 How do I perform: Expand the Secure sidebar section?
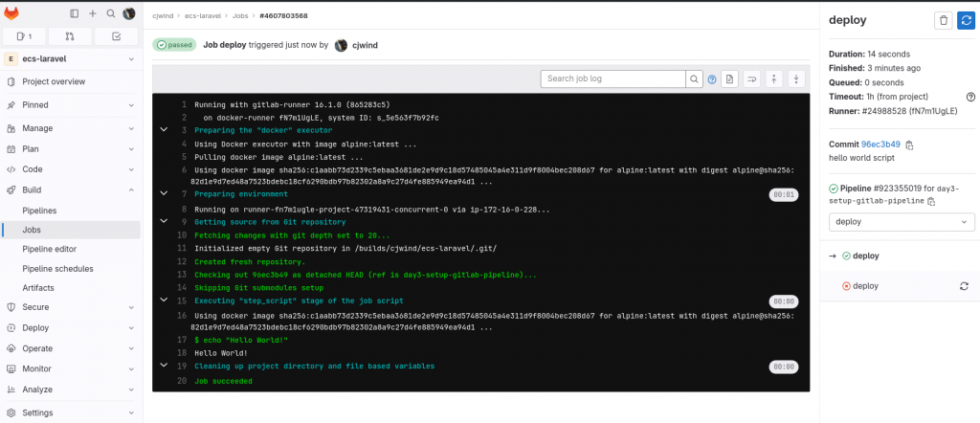click(x=70, y=307)
